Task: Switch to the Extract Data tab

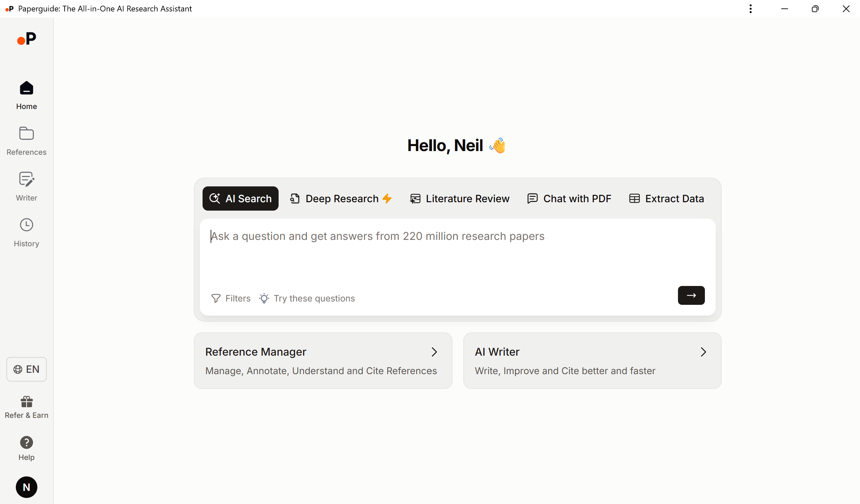Action: pyautogui.click(x=666, y=199)
